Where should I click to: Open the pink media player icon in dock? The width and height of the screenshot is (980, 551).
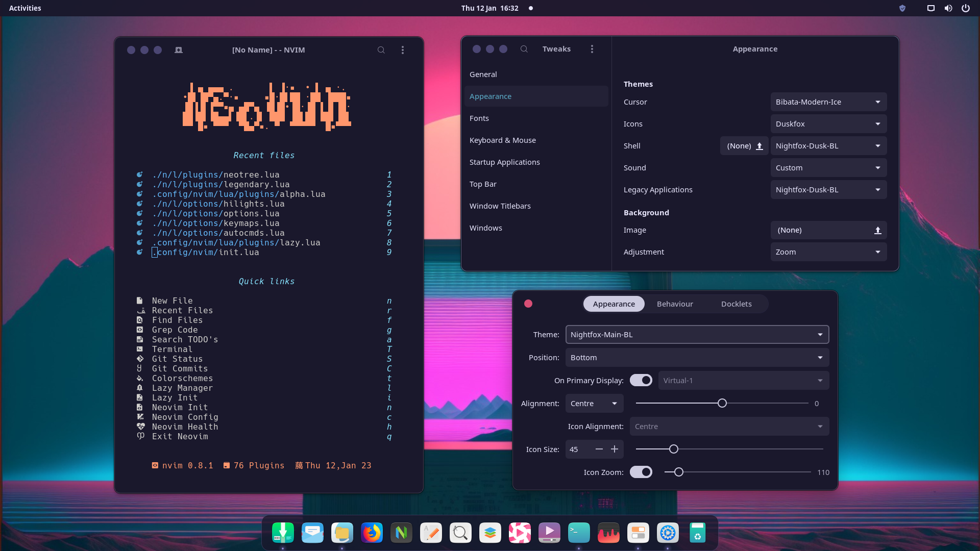[x=520, y=533]
